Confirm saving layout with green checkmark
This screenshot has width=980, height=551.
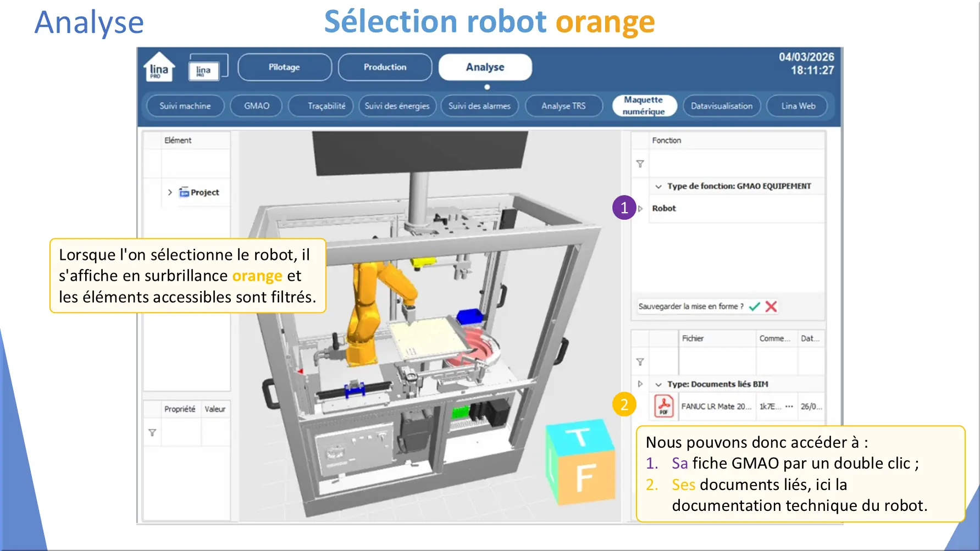tap(755, 307)
